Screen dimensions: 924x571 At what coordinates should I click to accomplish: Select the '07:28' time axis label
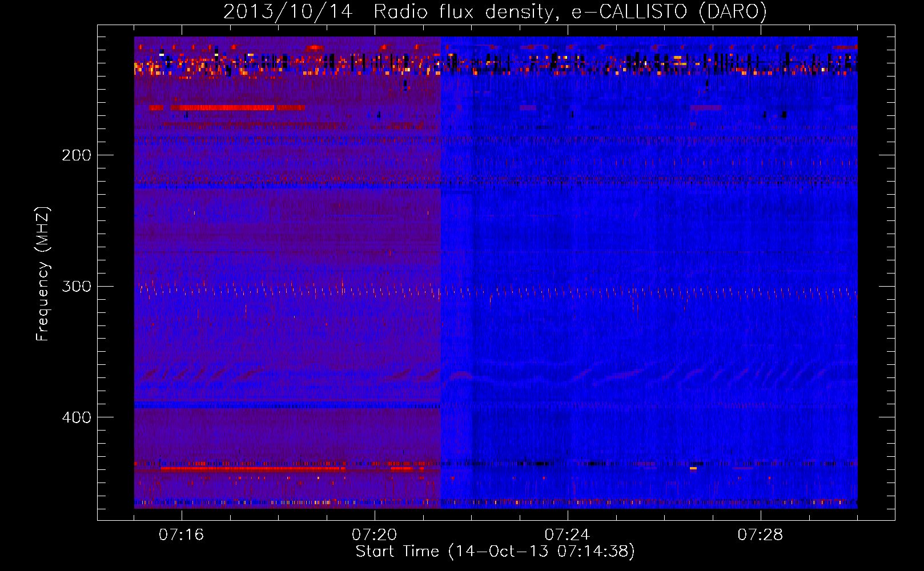[760, 535]
